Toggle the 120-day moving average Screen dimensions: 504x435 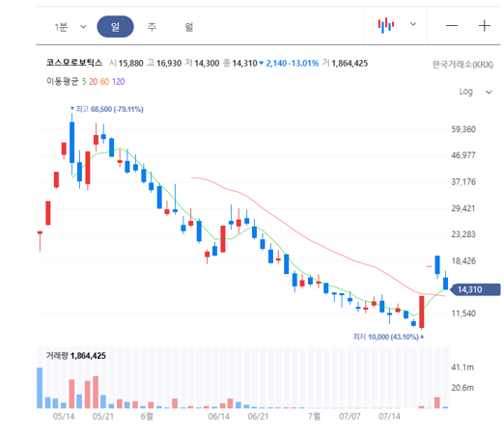118,82
